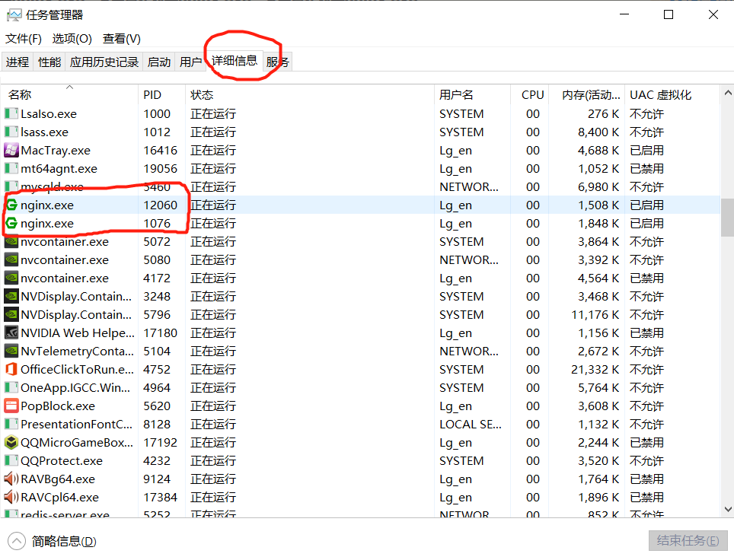Sort by the 状态 column header
734x560 pixels.
click(310, 95)
